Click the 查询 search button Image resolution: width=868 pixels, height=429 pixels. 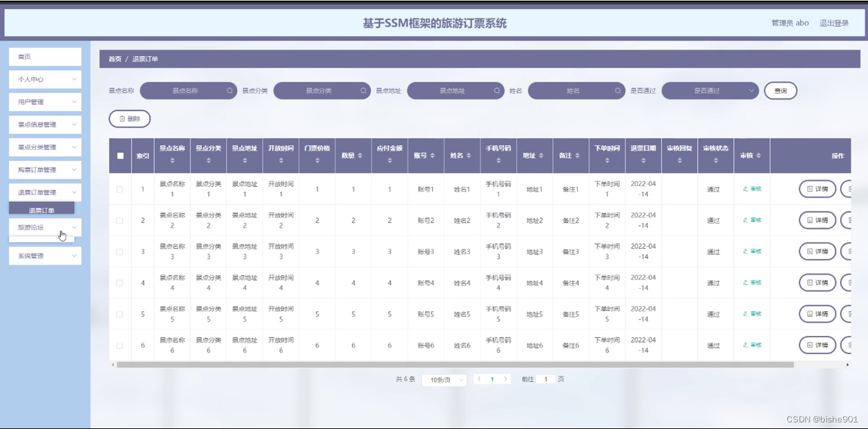click(781, 91)
